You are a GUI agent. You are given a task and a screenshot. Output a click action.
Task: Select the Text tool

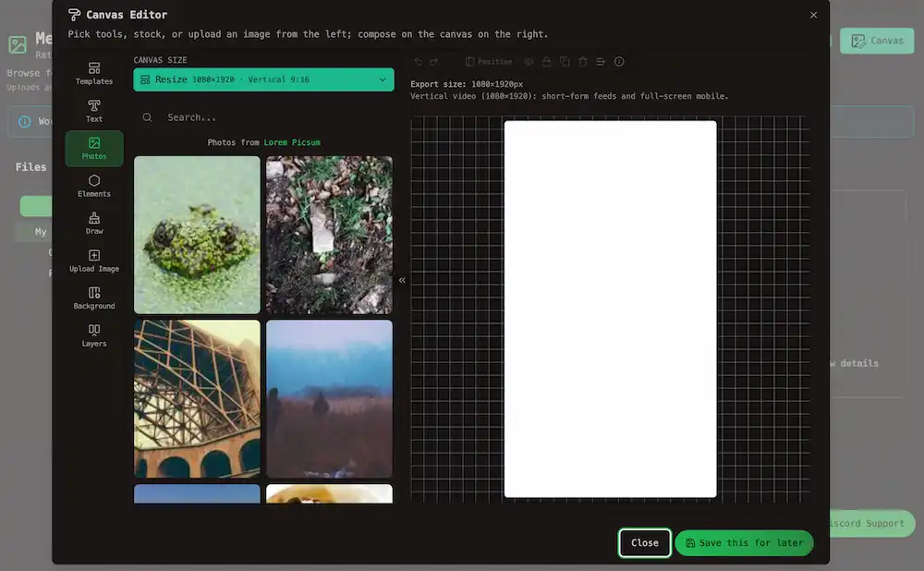[93, 111]
